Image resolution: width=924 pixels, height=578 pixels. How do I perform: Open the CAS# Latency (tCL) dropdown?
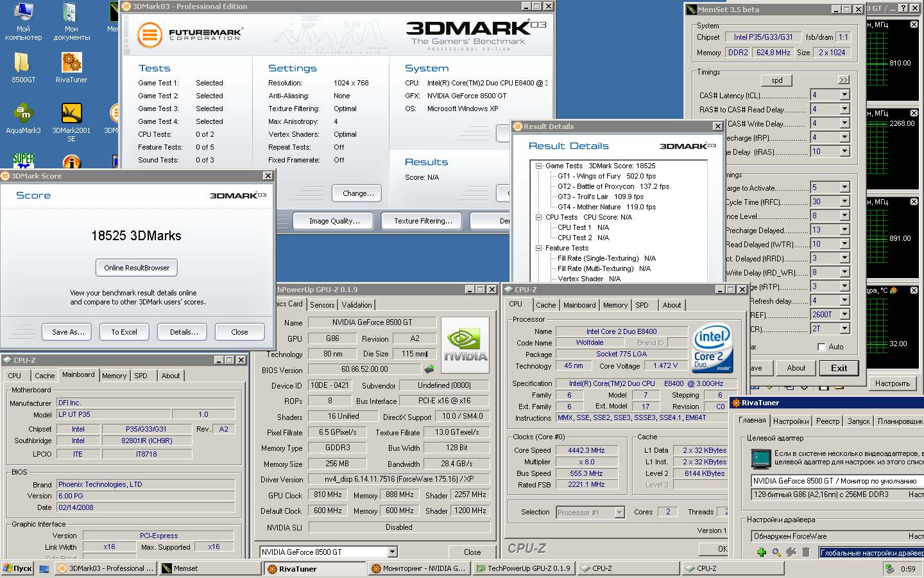point(844,95)
